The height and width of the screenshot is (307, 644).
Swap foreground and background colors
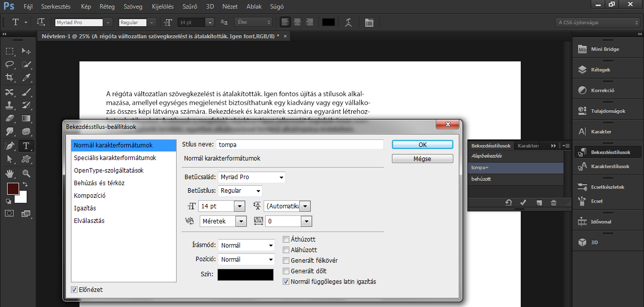pos(25,185)
